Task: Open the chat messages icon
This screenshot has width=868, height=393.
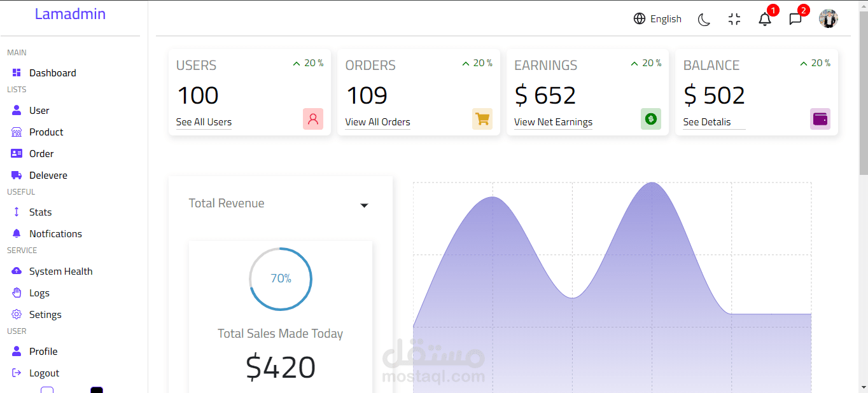Action: tap(795, 19)
